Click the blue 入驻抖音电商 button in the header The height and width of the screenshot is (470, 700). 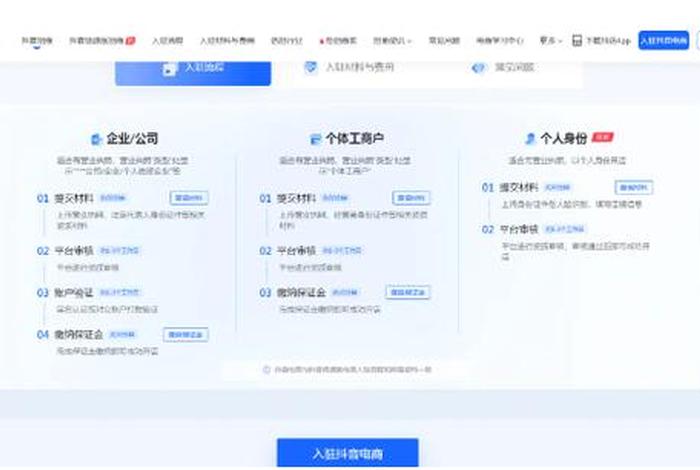[x=663, y=41]
